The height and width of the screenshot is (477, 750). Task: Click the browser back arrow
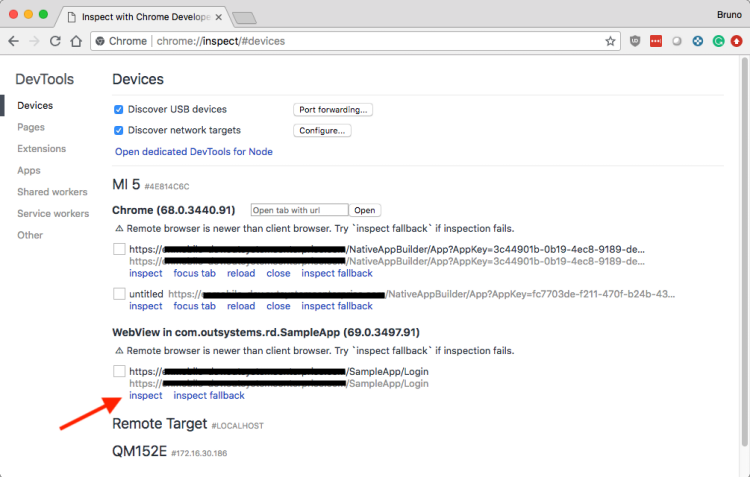coord(14,41)
